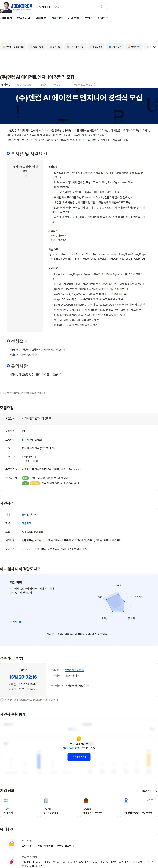
Task: Click the magnifier search icon
Action: (102, 7)
